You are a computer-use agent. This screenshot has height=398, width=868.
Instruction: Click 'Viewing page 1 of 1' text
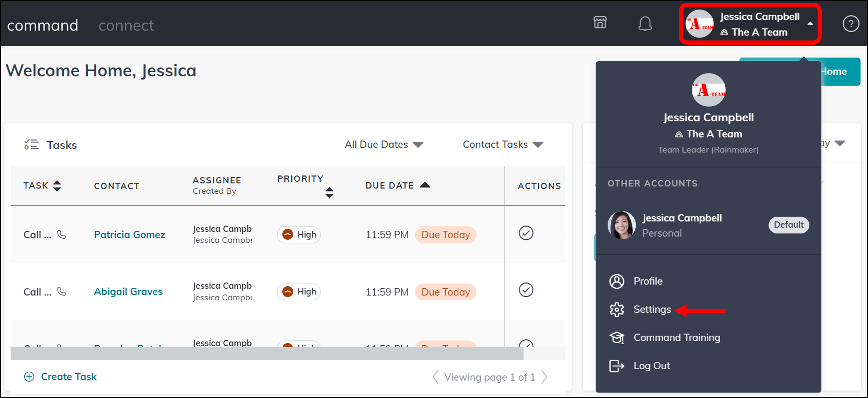point(489,377)
